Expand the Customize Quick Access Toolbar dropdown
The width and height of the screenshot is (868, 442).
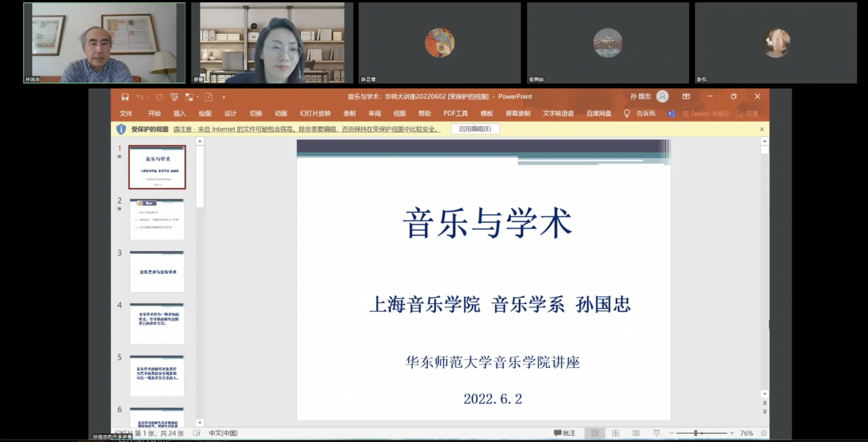(224, 97)
